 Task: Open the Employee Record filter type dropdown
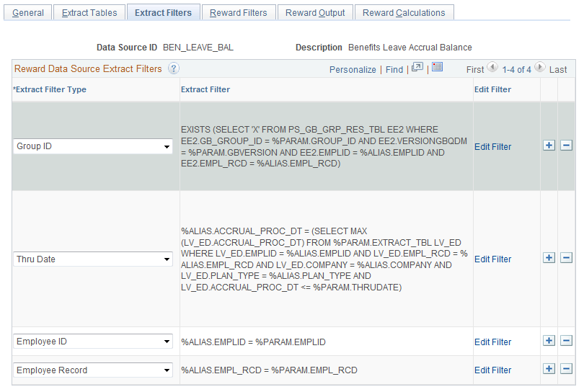[93, 370]
